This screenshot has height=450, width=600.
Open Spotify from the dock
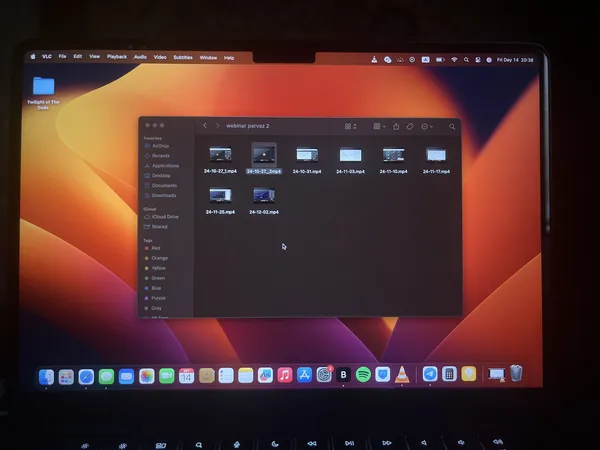pos(363,375)
